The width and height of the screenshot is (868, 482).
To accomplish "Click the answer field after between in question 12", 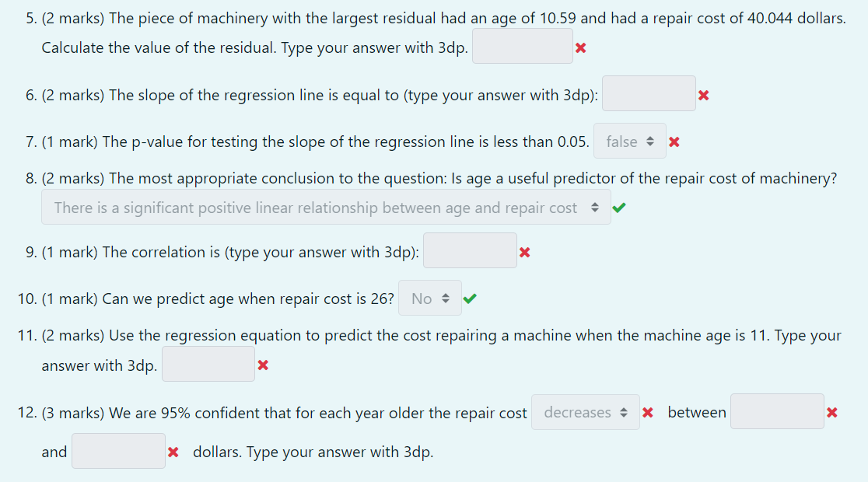I will pos(777,412).
